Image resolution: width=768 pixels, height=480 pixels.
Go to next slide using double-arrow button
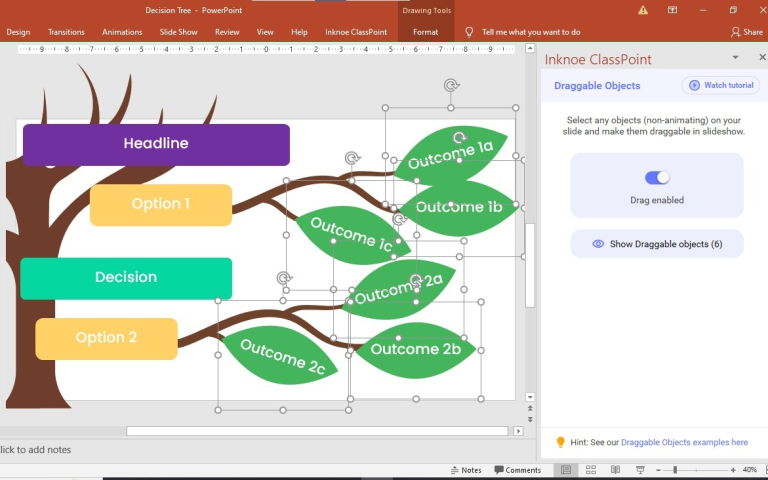tap(530, 421)
